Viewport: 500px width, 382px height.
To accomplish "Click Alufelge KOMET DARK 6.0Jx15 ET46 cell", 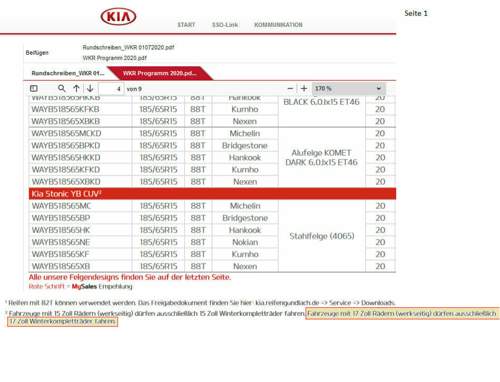I will tap(322, 157).
